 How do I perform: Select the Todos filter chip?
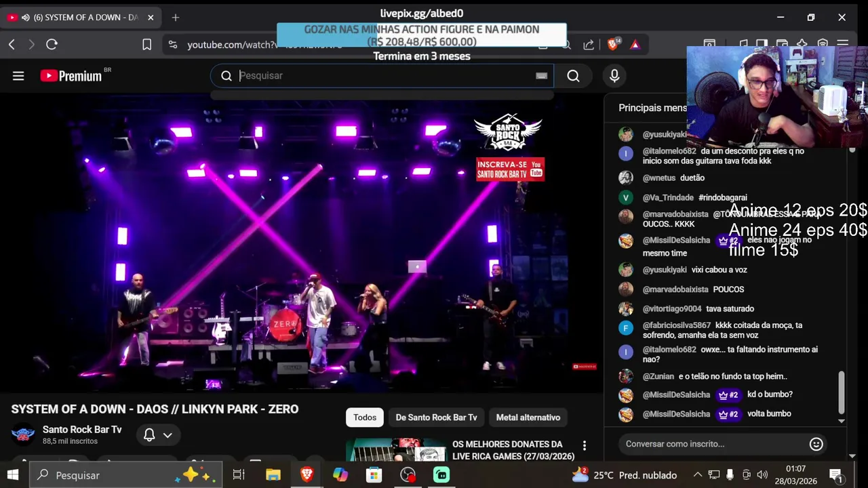(x=365, y=418)
